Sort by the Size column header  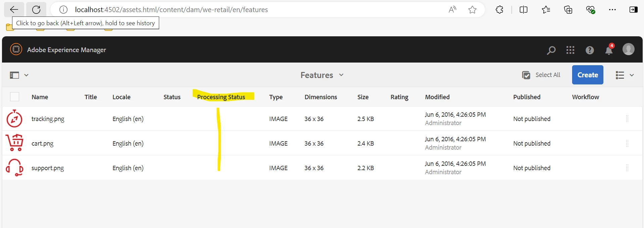(x=363, y=97)
